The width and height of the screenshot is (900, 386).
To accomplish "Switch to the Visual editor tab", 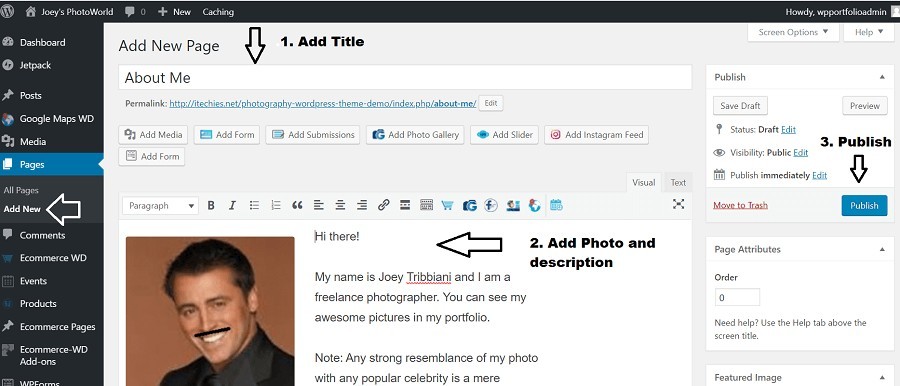I will (x=643, y=182).
